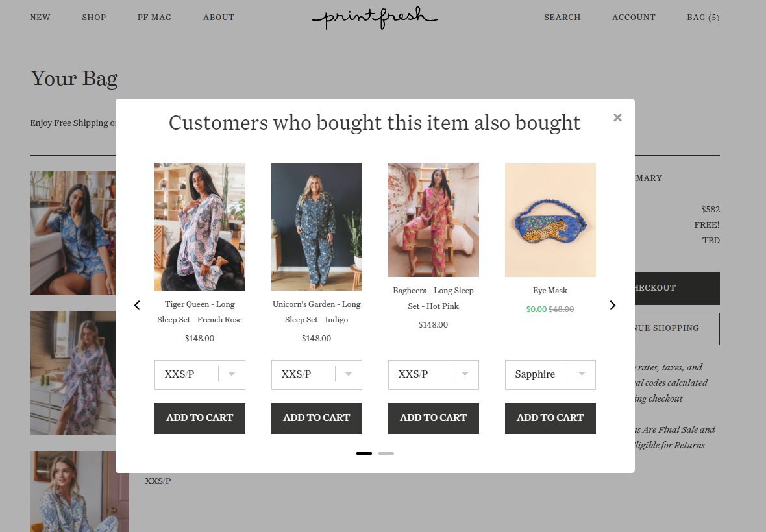This screenshot has height=532, width=766.
Task: Close the recommendations popup
Action: point(617,117)
